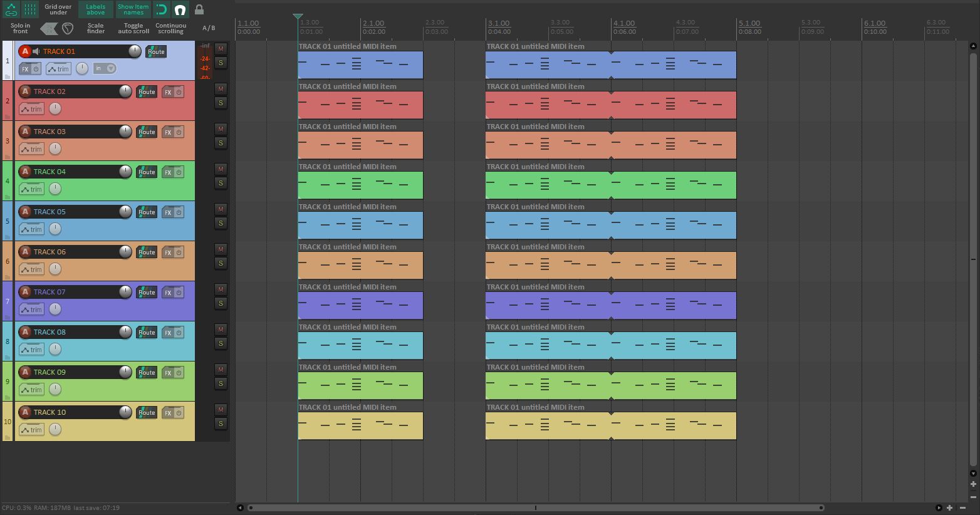980x515 pixels.
Task: Click the A/B toolbar item
Action: [209, 28]
